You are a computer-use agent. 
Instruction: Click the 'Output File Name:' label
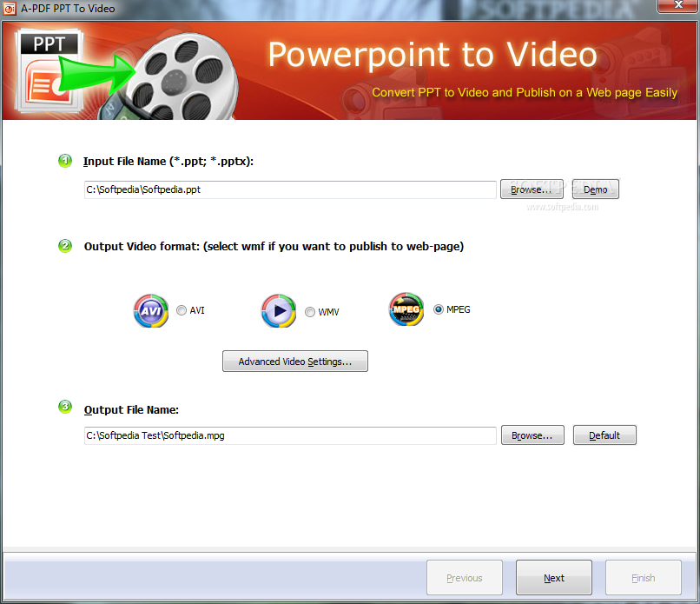click(131, 409)
